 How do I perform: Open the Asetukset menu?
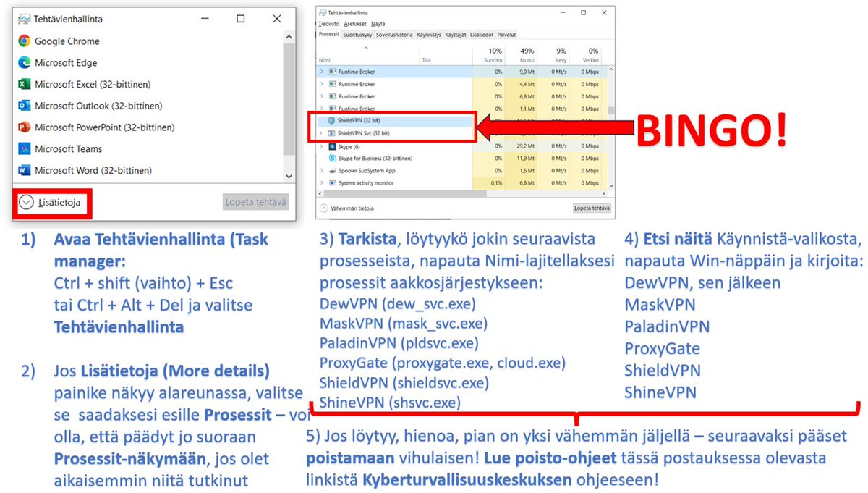click(x=355, y=24)
